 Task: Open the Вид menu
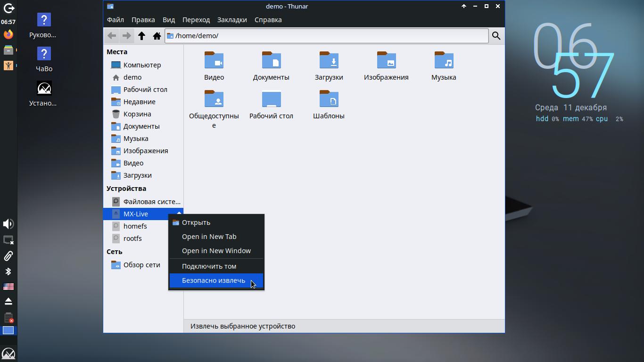pyautogui.click(x=169, y=20)
